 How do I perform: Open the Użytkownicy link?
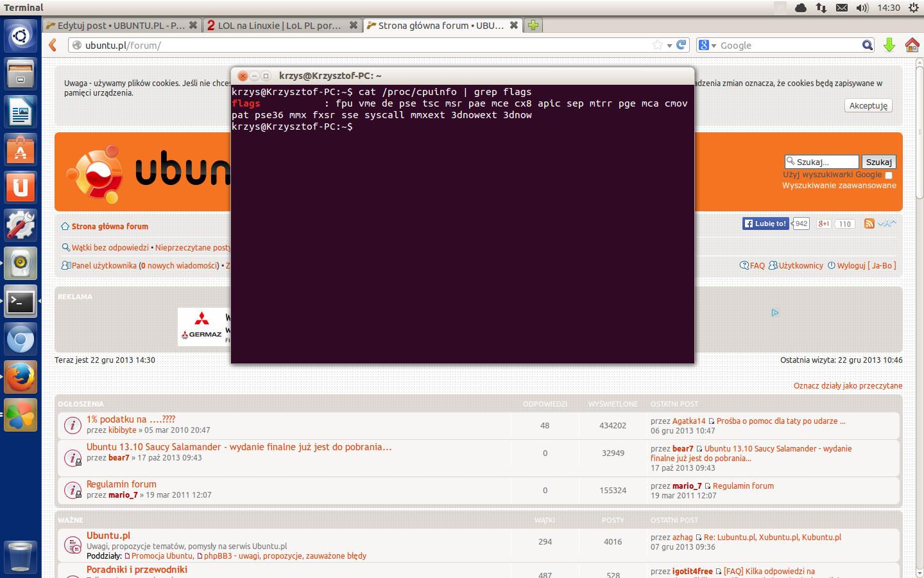[x=801, y=265]
